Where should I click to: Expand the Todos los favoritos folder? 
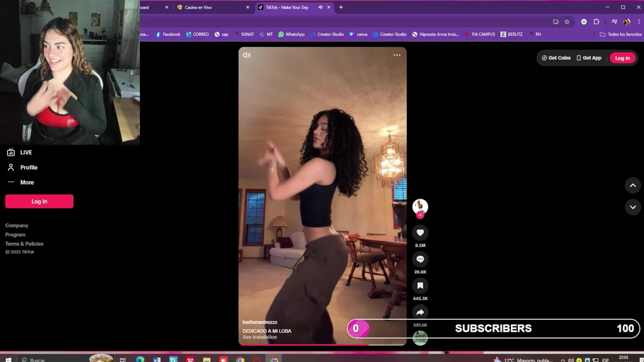pyautogui.click(x=621, y=34)
